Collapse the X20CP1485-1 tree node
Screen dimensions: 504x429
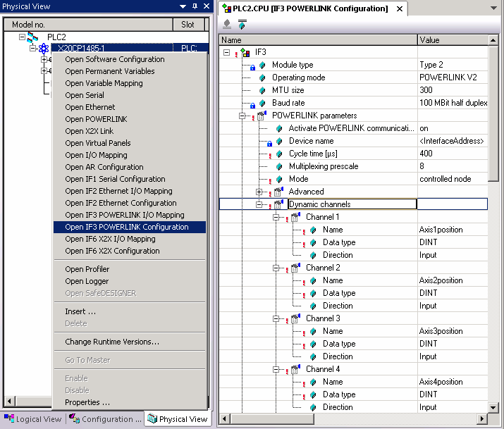[x=33, y=48]
